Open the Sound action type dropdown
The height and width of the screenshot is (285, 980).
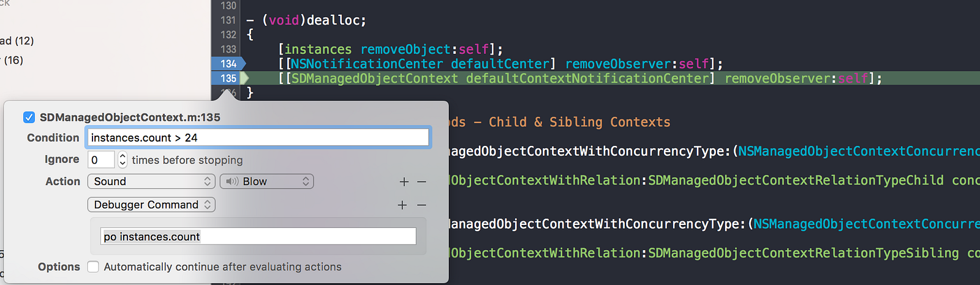151,181
